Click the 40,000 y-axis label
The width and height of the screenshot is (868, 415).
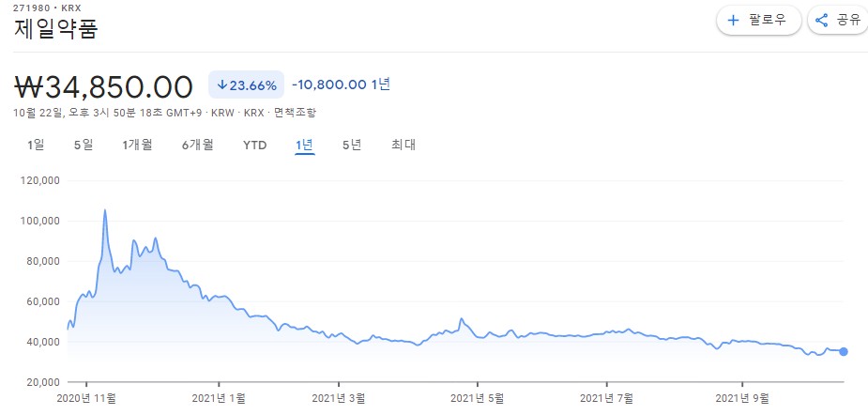[42, 343]
